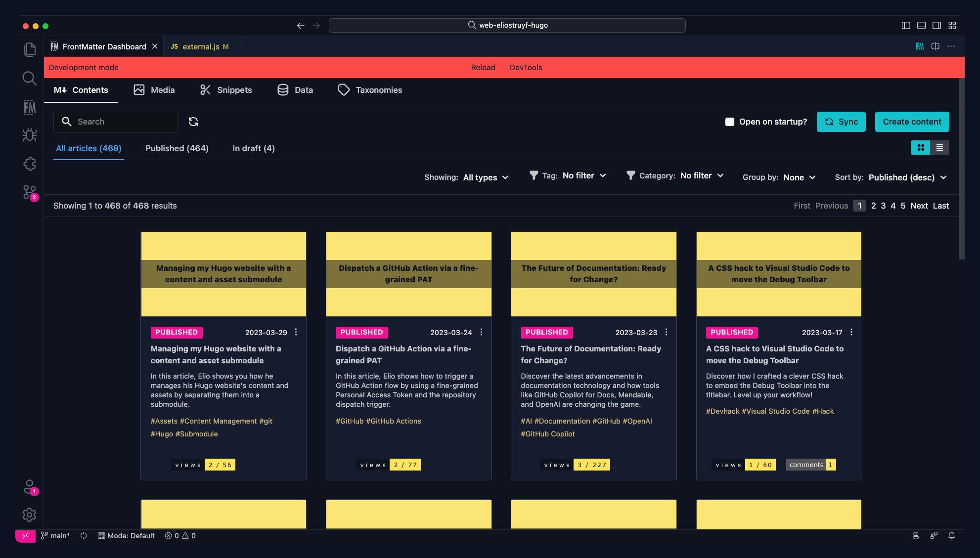The width and height of the screenshot is (980, 558).
Task: Switch to grid view layout
Action: (921, 148)
